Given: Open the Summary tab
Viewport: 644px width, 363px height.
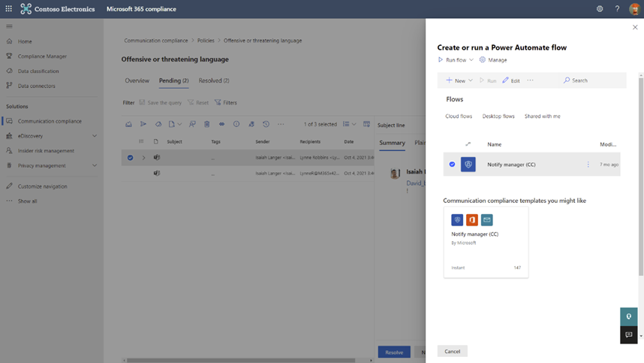Looking at the screenshot, I should coord(392,143).
